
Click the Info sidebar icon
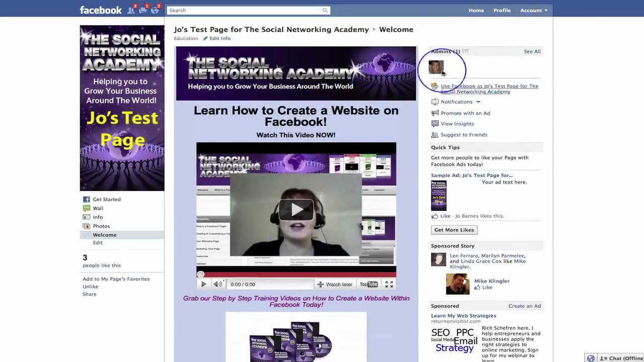coord(87,217)
